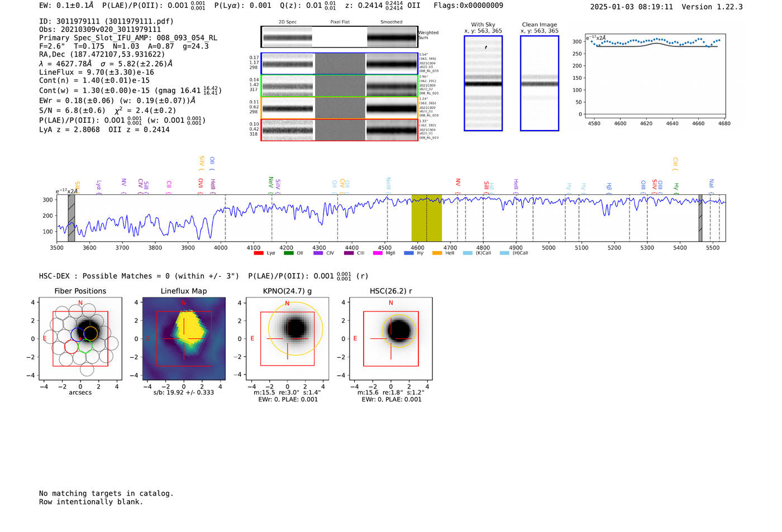The height and width of the screenshot is (532, 782).
Task: Click the s/b: 19.92 +/- 0.333 caption
Action: (x=184, y=392)
